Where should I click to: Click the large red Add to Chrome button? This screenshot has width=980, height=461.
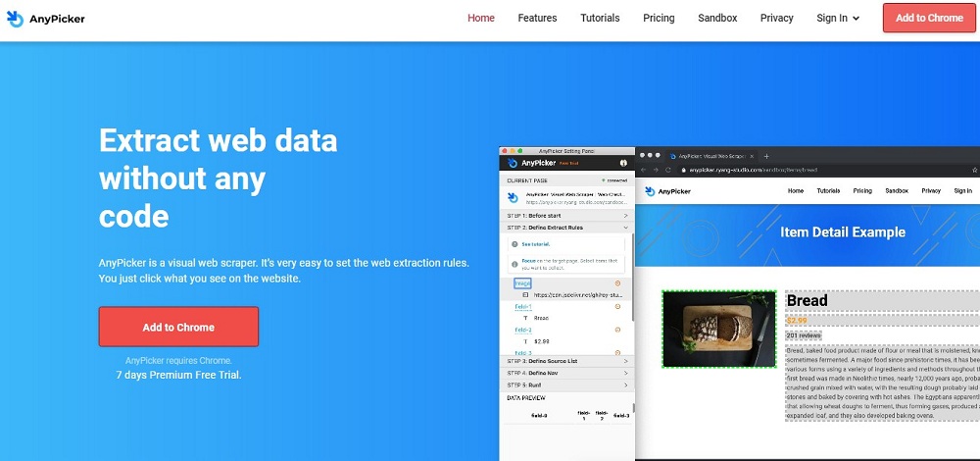pyautogui.click(x=178, y=328)
